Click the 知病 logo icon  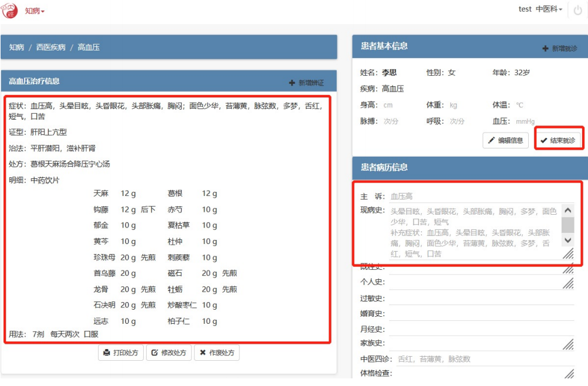10,11
